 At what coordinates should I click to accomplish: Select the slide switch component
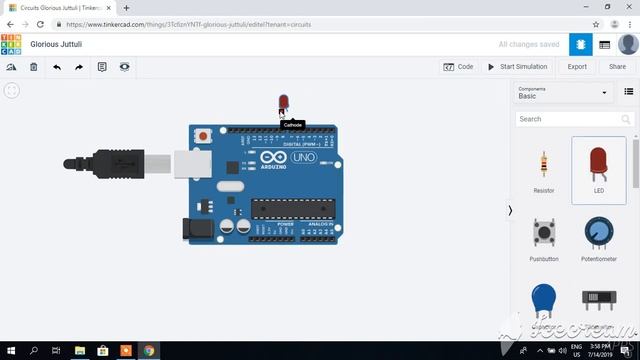point(599,301)
